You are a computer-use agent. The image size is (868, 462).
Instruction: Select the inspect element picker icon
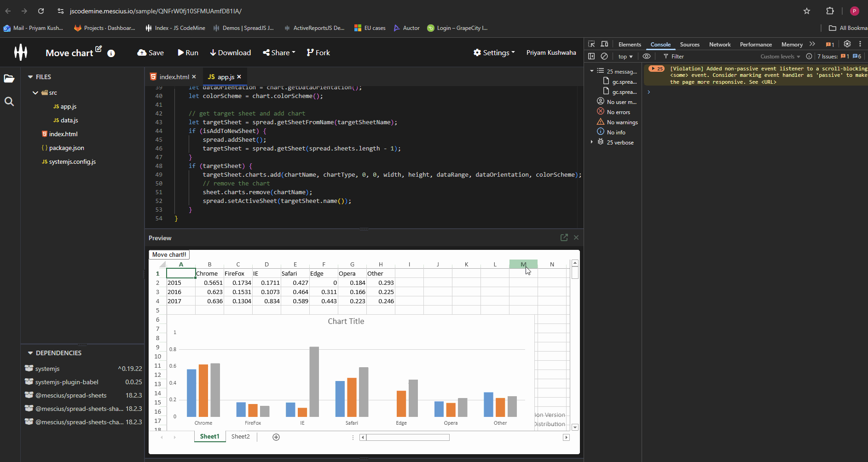click(591, 44)
